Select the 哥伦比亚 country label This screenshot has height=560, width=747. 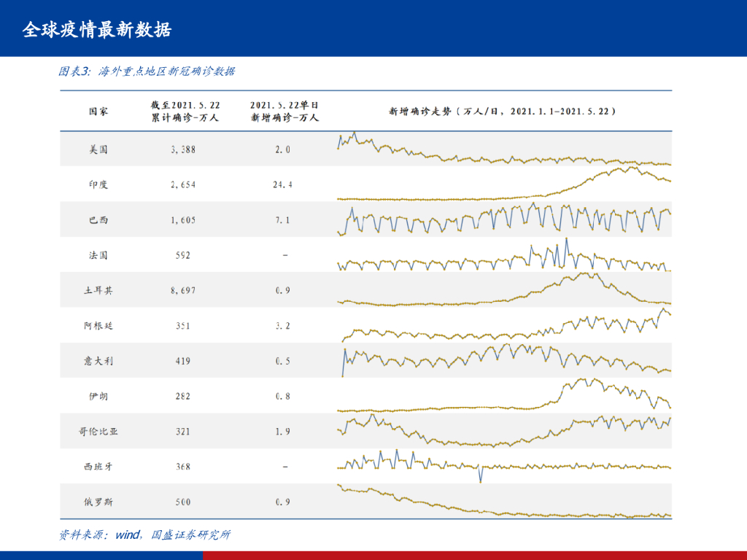tap(98, 432)
